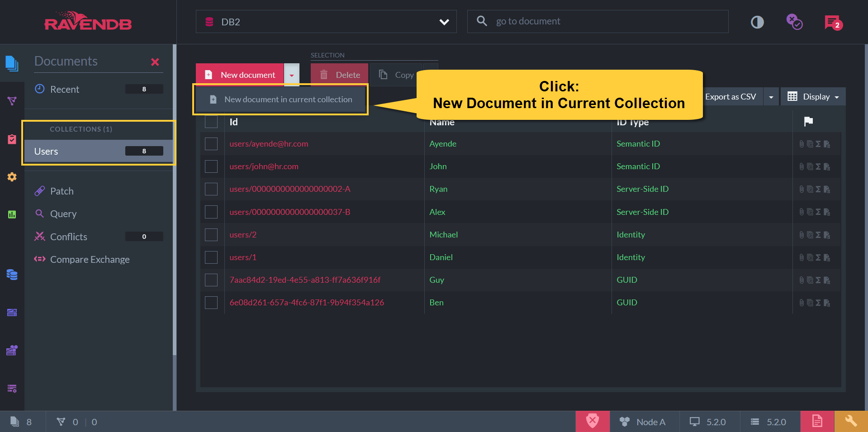Toggle the New document dropdown caret

[x=292, y=75]
